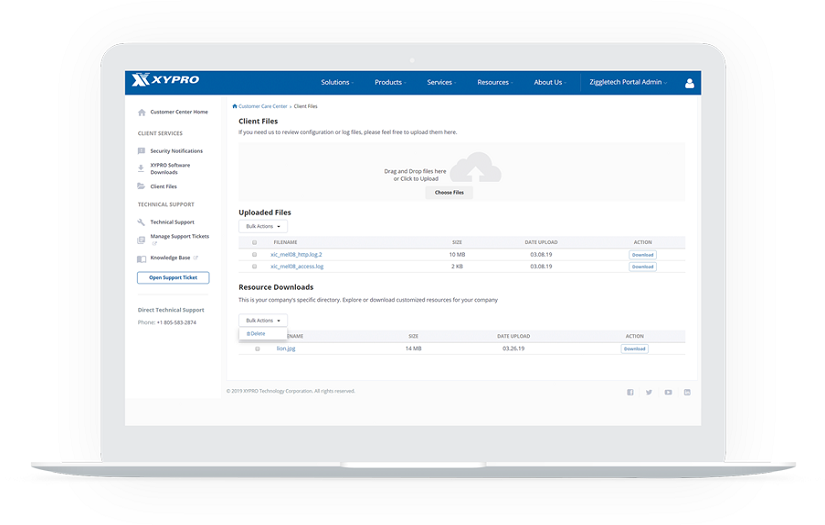Open Bulk Actions dropdown under Uploaded Files
This screenshot has height=525, width=825.
(263, 226)
